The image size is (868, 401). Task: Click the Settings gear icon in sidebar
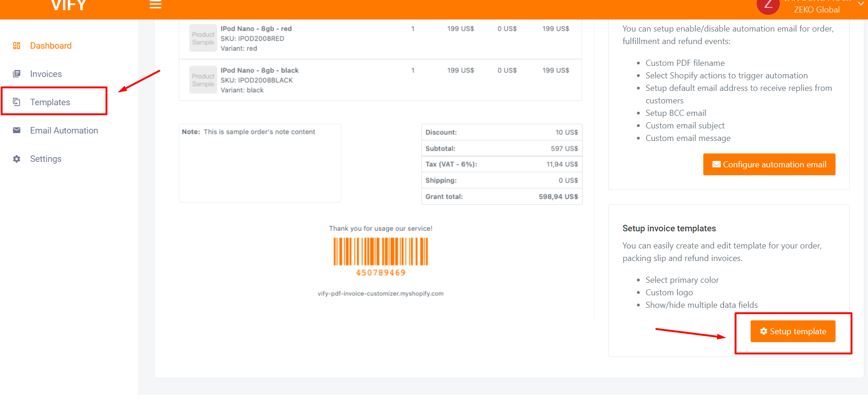pos(17,159)
